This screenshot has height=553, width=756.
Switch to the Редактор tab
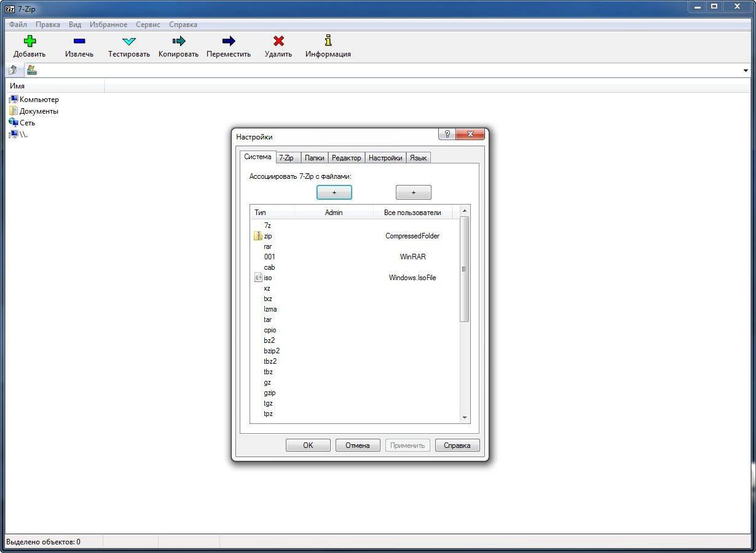[347, 158]
